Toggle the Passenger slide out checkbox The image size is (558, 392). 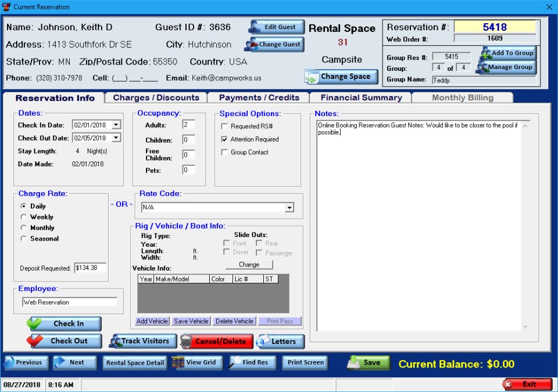click(259, 253)
